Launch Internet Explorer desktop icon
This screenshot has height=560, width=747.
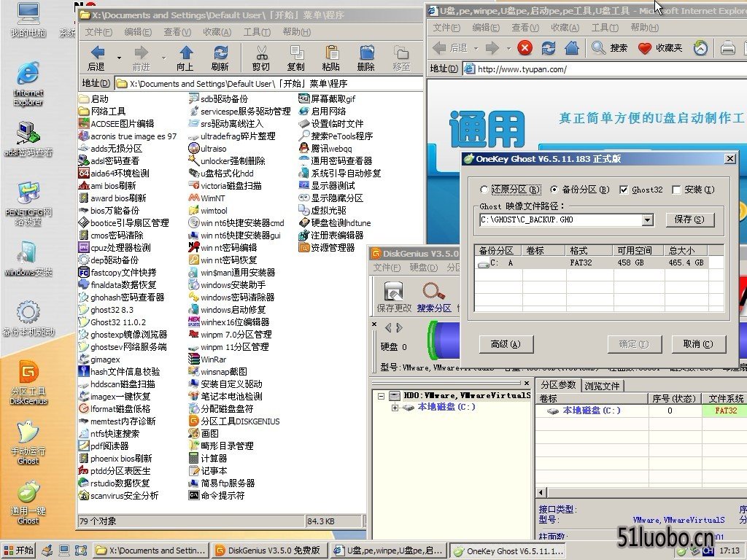[28, 83]
